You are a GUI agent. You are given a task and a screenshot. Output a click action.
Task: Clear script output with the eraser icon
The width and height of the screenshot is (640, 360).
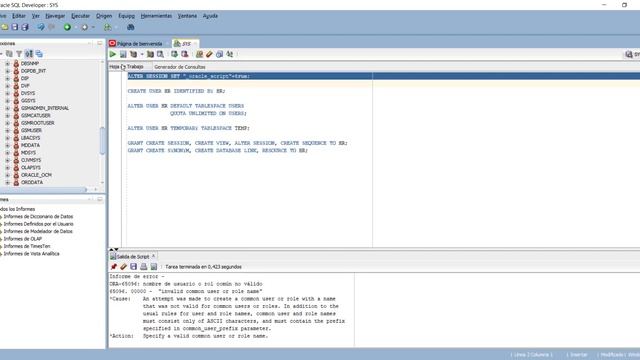[123, 267]
